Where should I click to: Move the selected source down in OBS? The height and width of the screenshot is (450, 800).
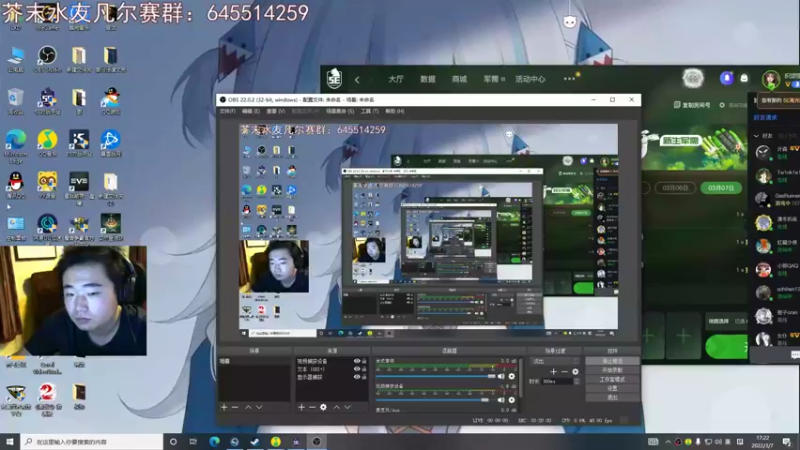(347, 407)
